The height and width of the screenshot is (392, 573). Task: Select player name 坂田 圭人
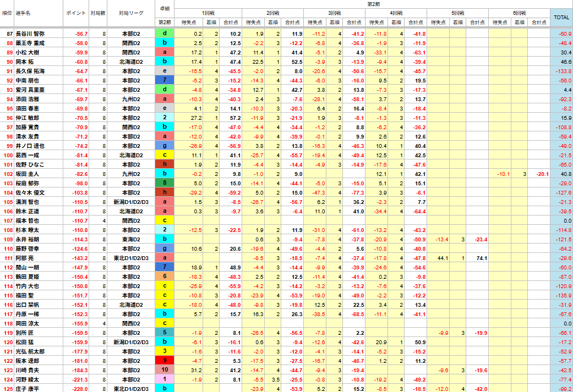coord(27,174)
